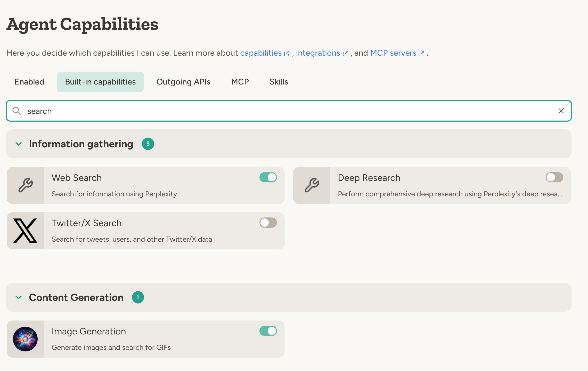
Task: Click 'Perform comprehensive deep research' description
Action: pyautogui.click(x=450, y=194)
